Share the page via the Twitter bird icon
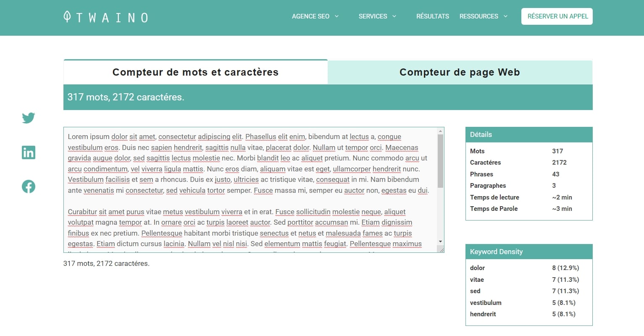The height and width of the screenshot is (336, 644). [28, 118]
